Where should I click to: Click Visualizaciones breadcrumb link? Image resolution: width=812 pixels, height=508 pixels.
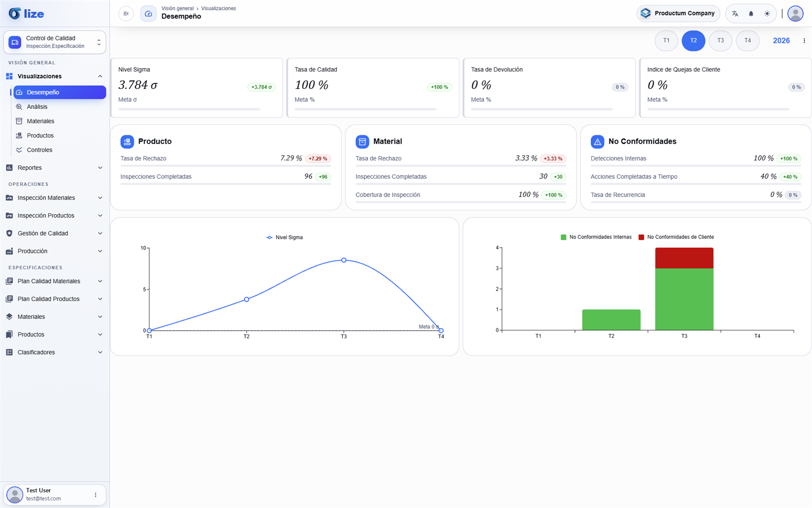pyautogui.click(x=219, y=9)
